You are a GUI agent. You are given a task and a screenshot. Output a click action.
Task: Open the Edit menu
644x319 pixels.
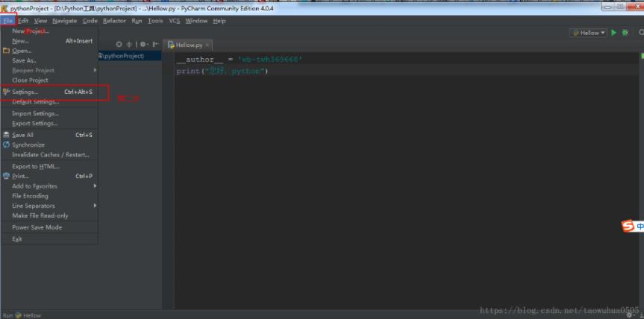(23, 21)
